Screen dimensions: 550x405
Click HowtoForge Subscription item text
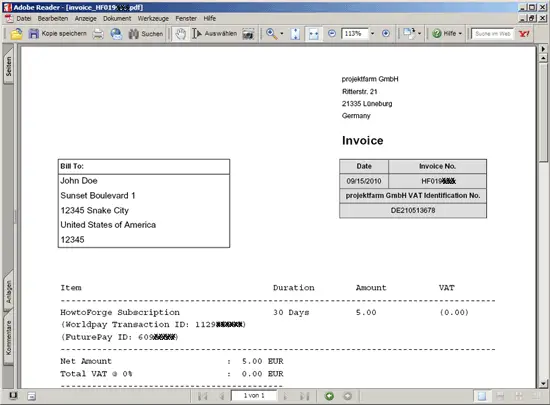click(120, 312)
